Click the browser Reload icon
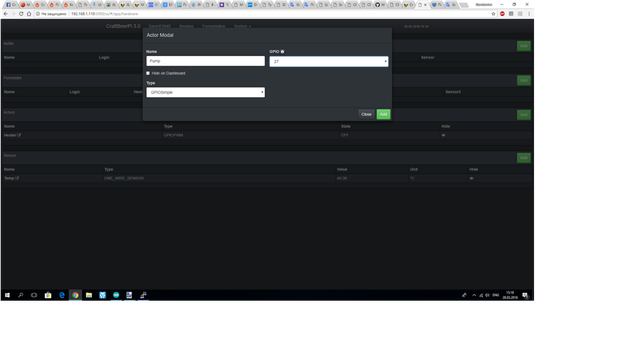Image resolution: width=640 pixels, height=360 pixels. 21,13
